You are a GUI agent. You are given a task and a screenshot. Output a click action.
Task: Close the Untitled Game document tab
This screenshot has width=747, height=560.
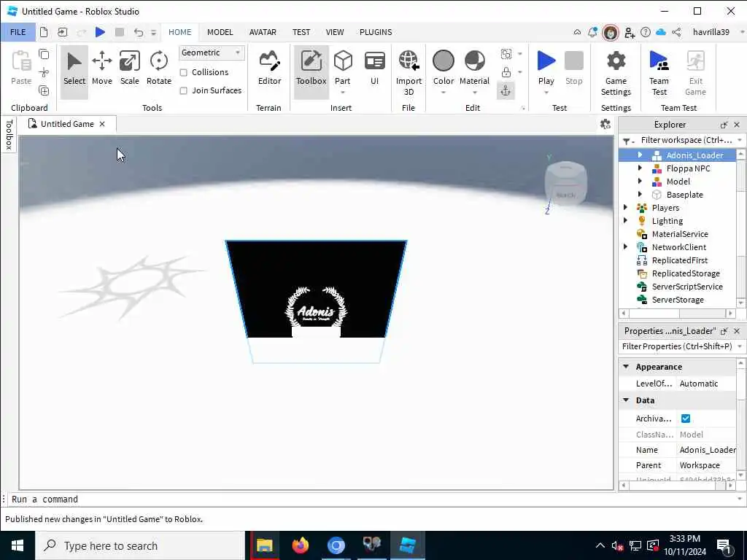click(x=102, y=124)
